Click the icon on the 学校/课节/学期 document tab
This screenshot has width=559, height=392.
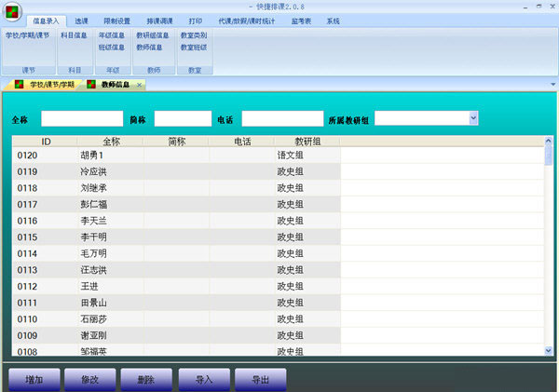tap(19, 85)
